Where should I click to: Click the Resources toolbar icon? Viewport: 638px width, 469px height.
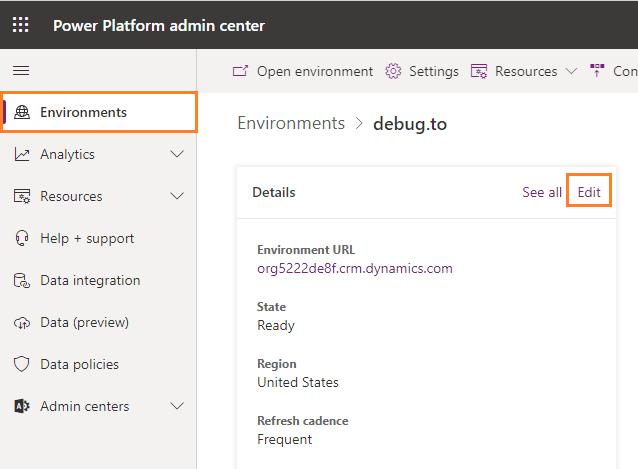[x=479, y=71]
